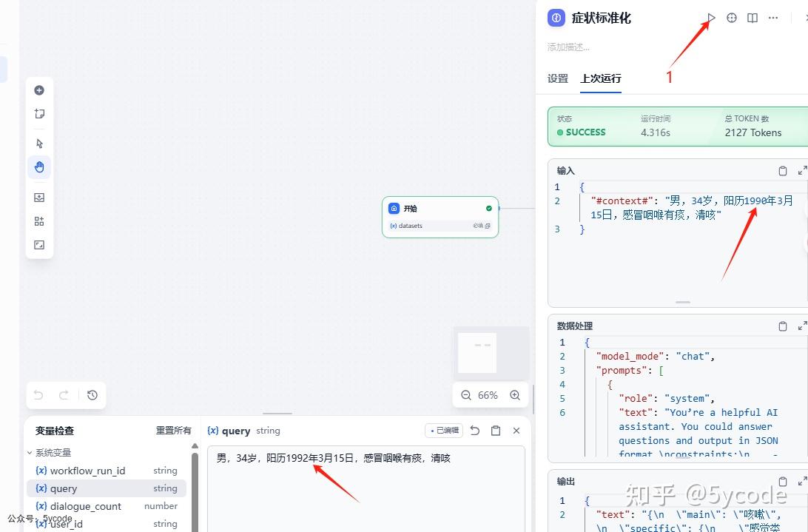Click the datasets variable on 开始 node
The width and height of the screenshot is (808, 532).
pyautogui.click(x=440, y=226)
